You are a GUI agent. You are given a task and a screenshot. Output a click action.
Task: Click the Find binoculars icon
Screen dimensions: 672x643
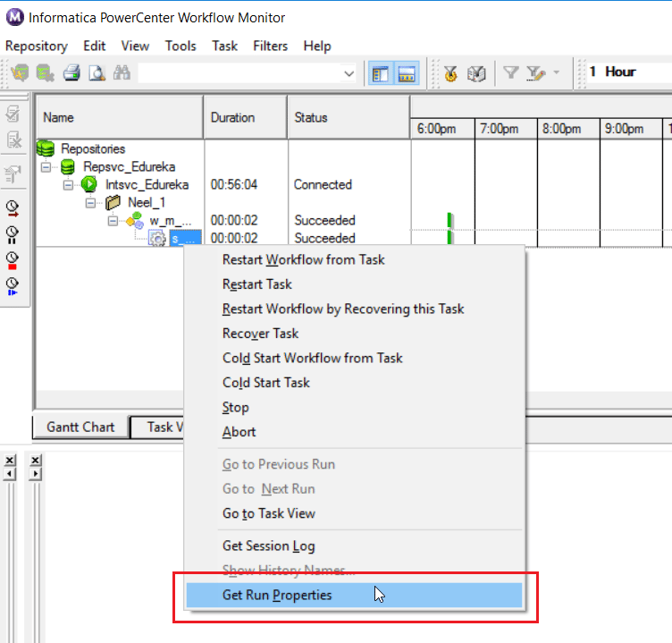(122, 73)
